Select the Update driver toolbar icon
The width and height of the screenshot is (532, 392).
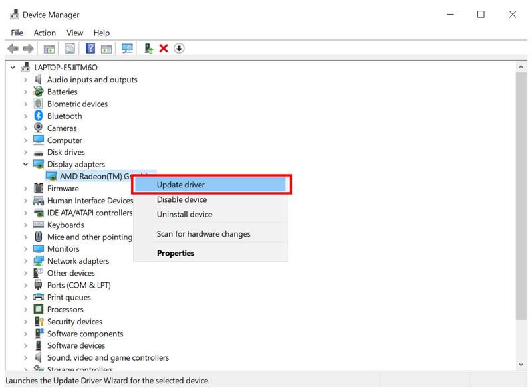click(x=147, y=48)
